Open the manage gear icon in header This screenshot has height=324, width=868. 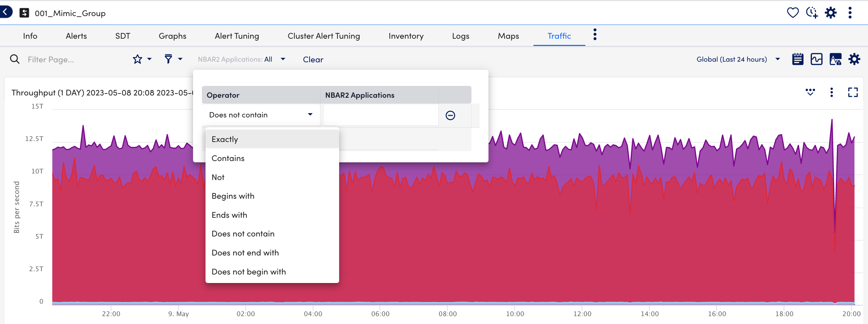click(830, 13)
